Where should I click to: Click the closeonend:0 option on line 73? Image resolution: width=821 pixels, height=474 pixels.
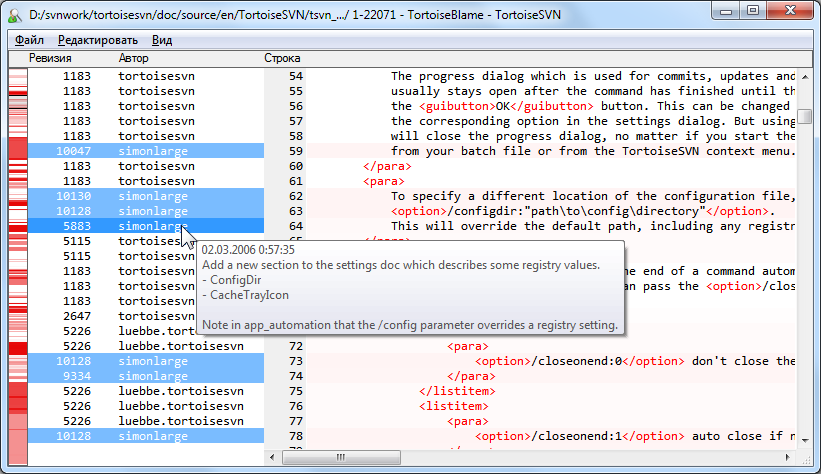[579, 361]
